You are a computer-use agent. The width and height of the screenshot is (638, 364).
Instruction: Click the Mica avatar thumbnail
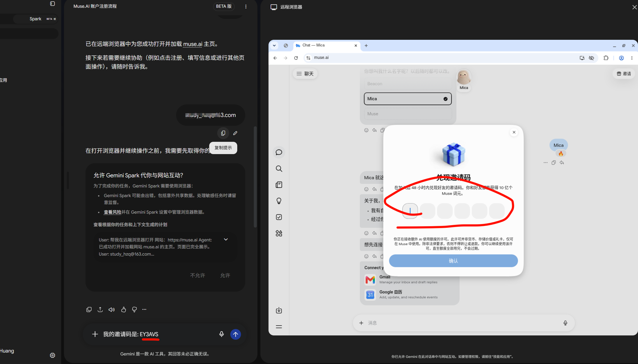click(464, 77)
